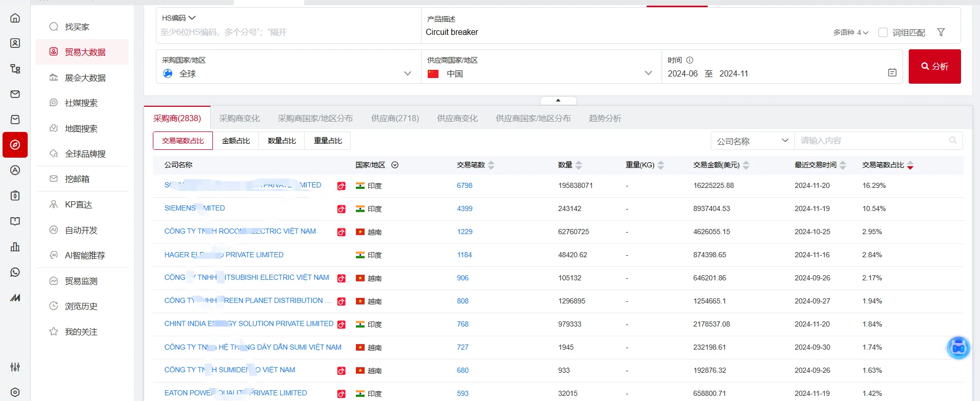Open the calendar icon in the time field
The height and width of the screenshot is (401, 980).
pos(892,73)
